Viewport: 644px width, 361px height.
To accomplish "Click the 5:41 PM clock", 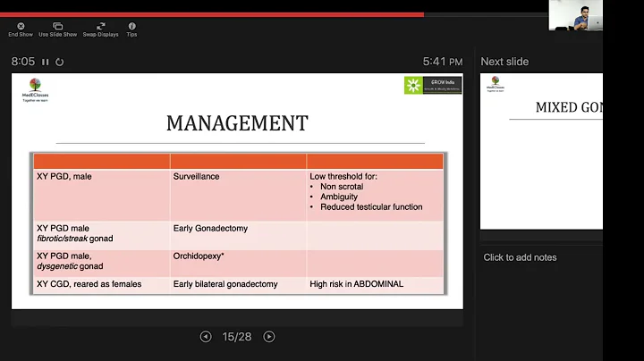I will click(x=443, y=62).
